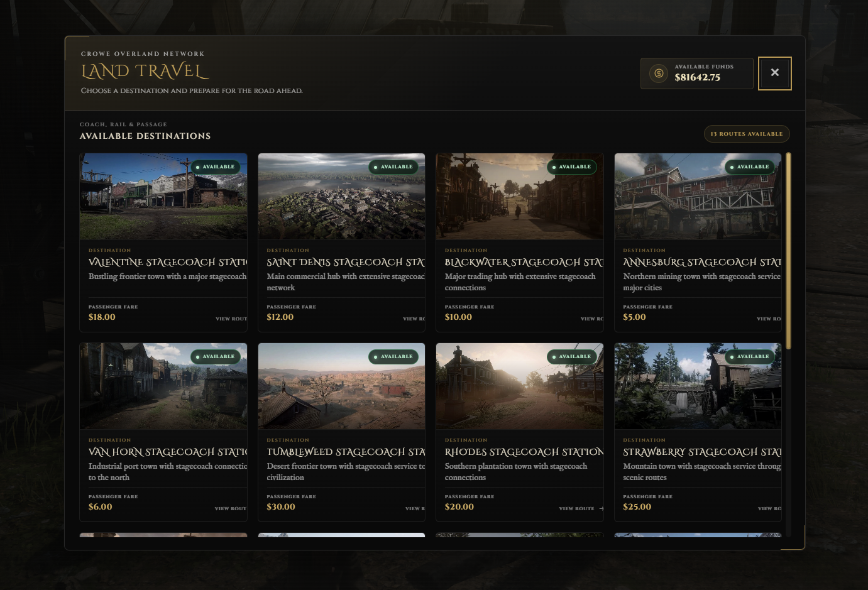Screen dimensions: 868x590
Task: Click the $20.00 Rhodes passenger fare
Action: pyautogui.click(x=459, y=507)
